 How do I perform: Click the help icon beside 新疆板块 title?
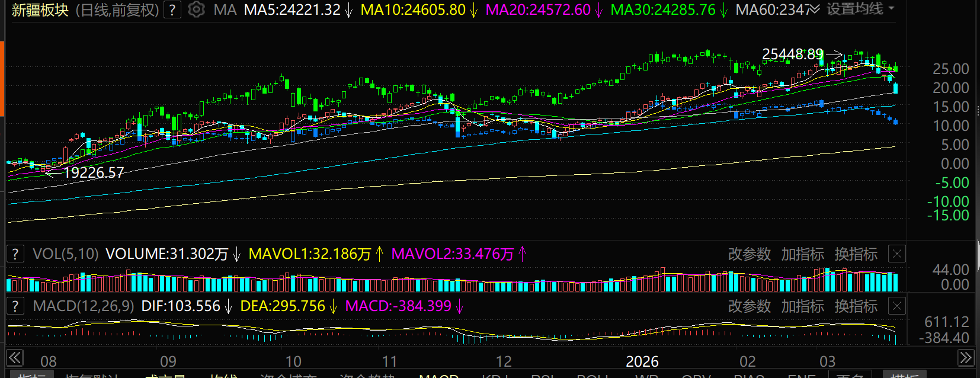pos(172,10)
